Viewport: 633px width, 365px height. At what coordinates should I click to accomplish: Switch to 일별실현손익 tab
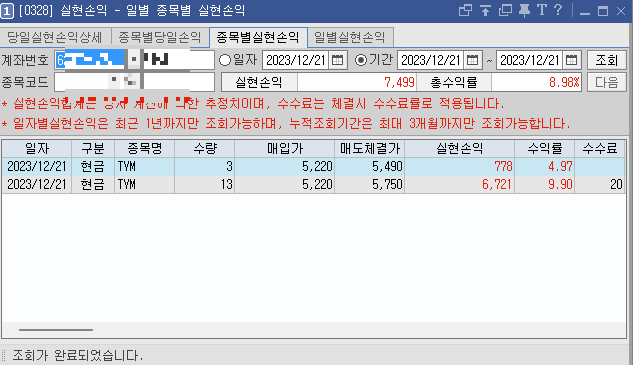pyautogui.click(x=350, y=38)
